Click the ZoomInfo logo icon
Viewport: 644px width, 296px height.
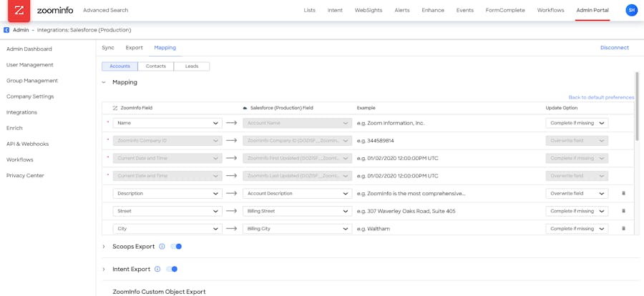pyautogui.click(x=19, y=11)
